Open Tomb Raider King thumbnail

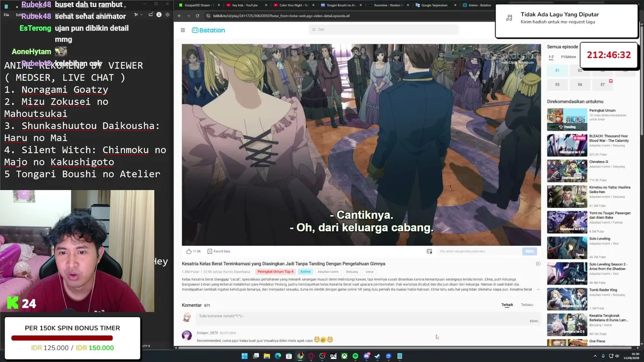(567, 299)
